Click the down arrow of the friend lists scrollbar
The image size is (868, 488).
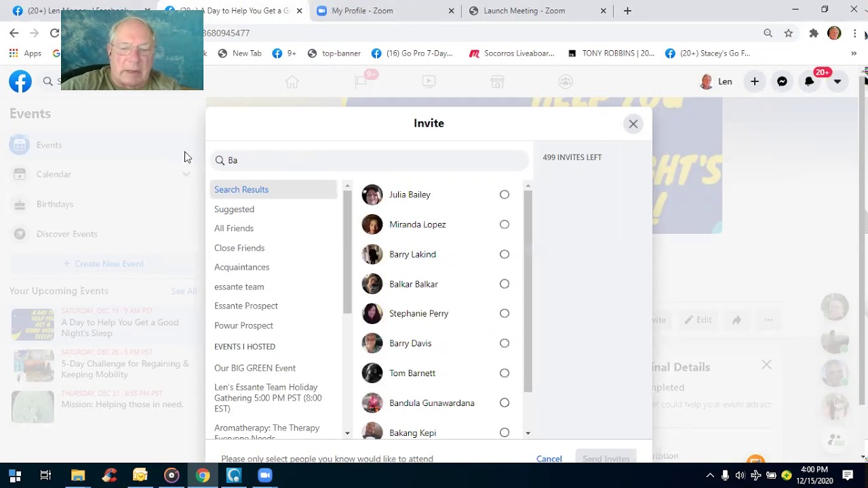click(347, 433)
